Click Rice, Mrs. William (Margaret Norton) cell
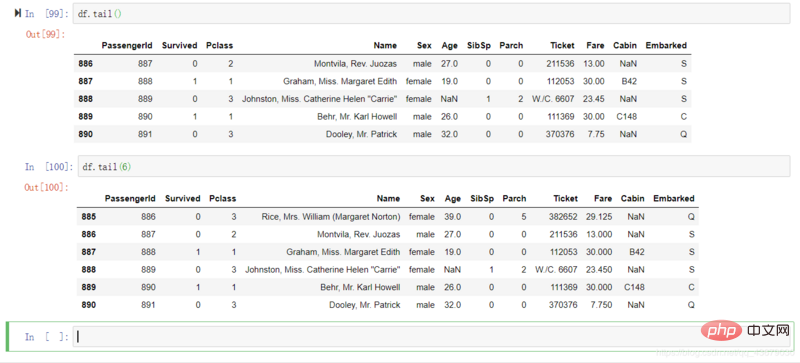This screenshot has width=800, height=363. (x=331, y=217)
